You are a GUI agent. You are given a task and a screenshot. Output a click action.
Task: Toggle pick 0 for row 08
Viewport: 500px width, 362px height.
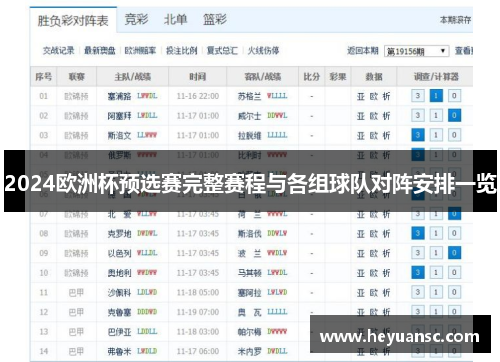click(454, 233)
